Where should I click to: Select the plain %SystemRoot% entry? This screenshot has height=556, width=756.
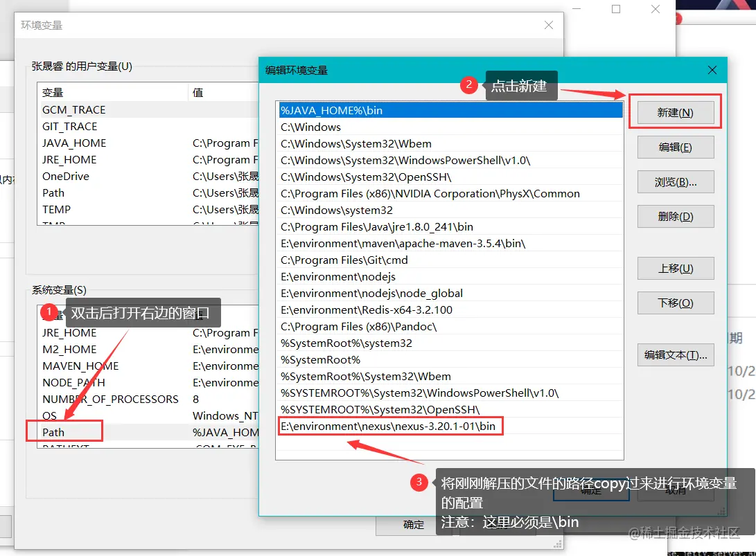(450, 360)
